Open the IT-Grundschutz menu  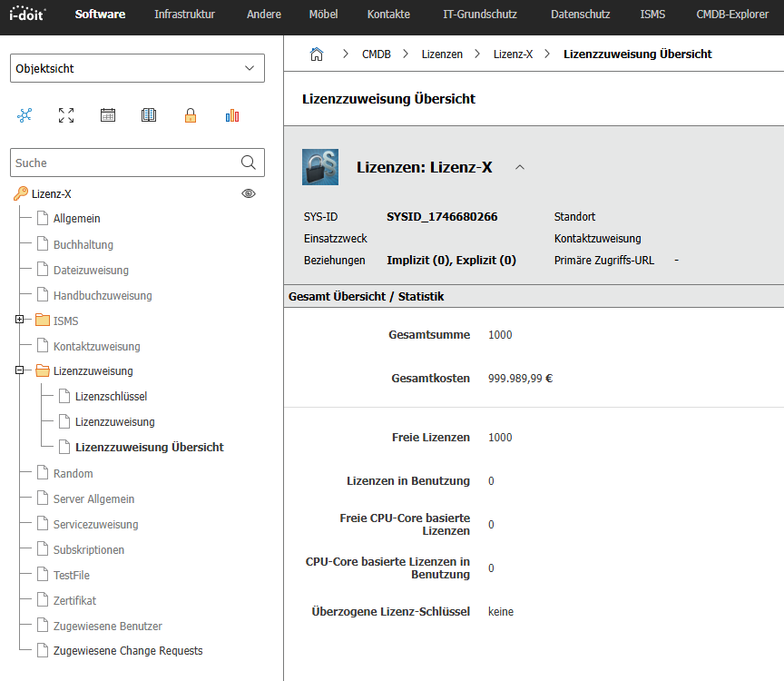tap(480, 15)
